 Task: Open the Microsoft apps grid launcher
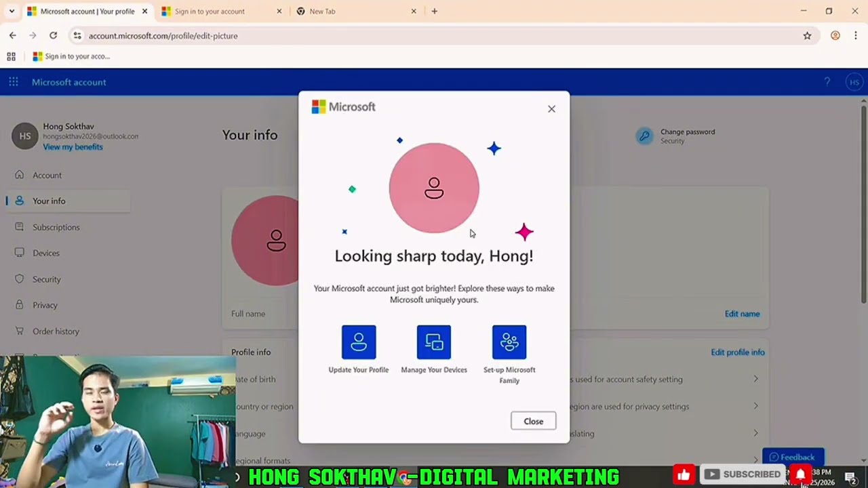tap(13, 82)
